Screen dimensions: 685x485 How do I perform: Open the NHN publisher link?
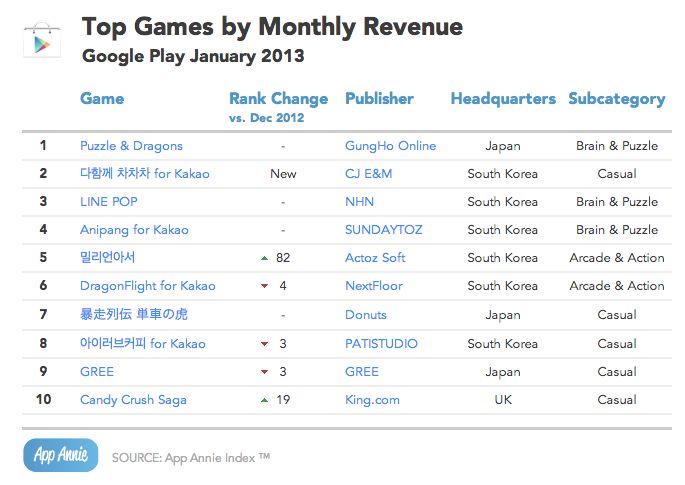(360, 201)
